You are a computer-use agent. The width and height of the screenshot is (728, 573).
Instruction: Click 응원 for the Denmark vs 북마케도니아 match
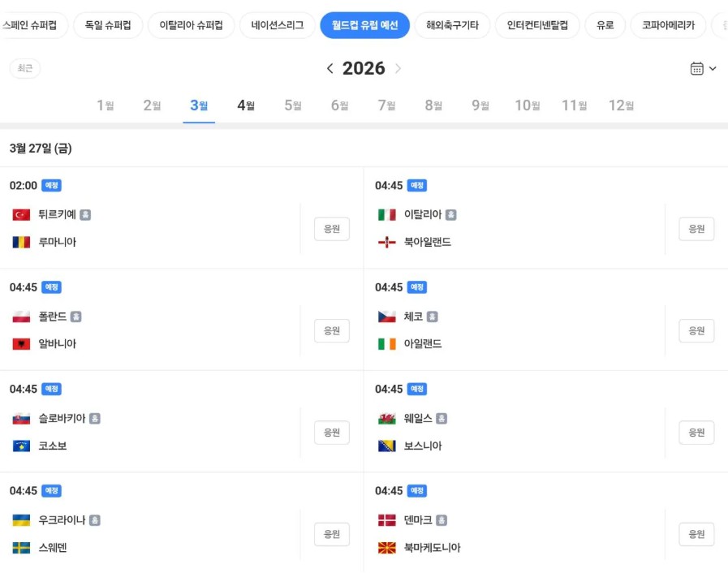pyautogui.click(x=696, y=534)
